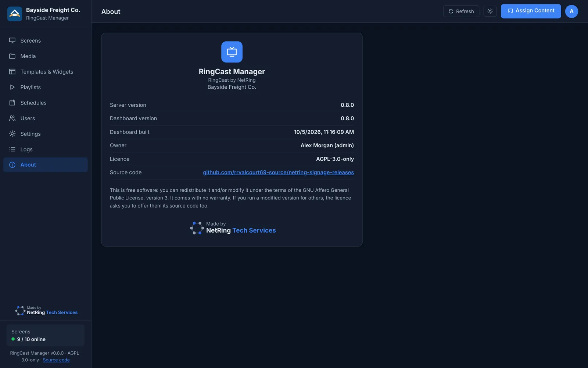This screenshot has height=368, width=588.
Task: Follow the Source code link in sidebar footer
Action: point(56,360)
